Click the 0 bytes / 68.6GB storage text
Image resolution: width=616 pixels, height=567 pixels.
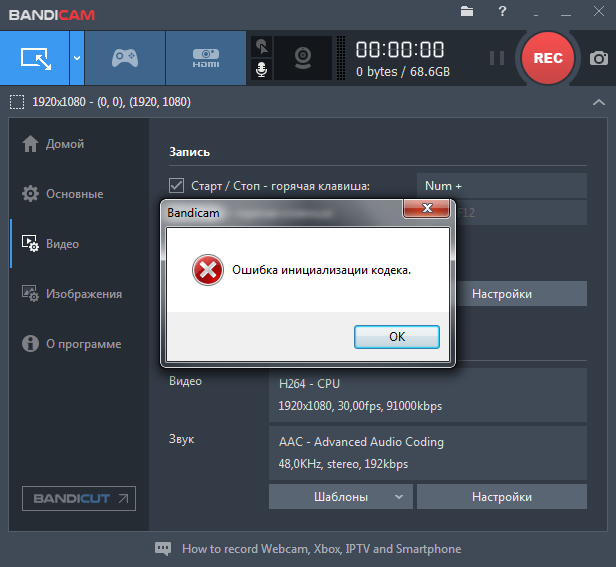point(403,72)
